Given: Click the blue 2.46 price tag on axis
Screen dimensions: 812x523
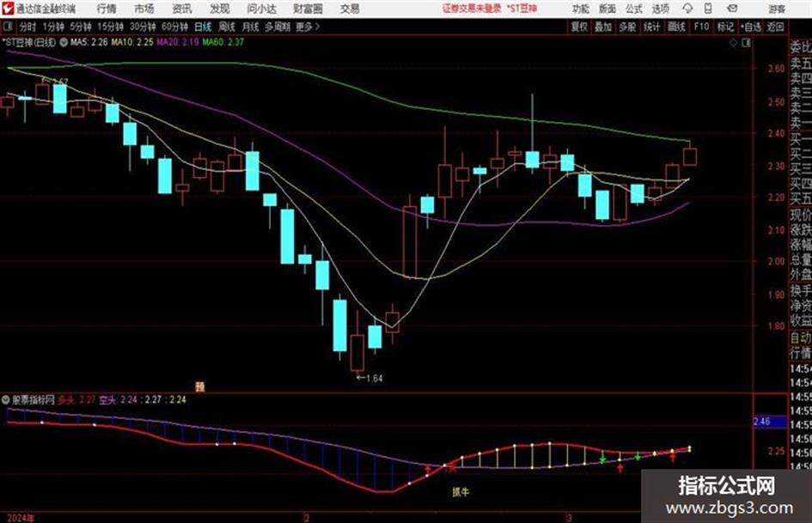Looking at the screenshot, I should (768, 422).
